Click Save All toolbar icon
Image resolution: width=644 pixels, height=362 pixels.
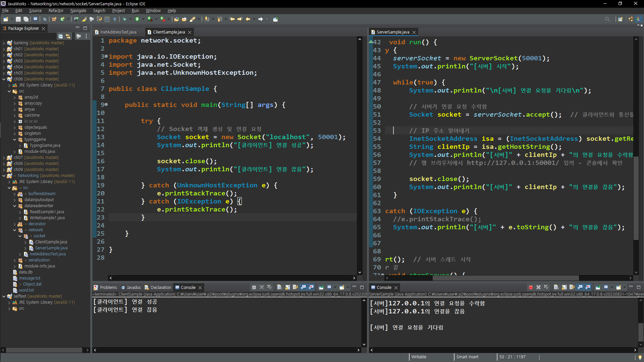25,19
